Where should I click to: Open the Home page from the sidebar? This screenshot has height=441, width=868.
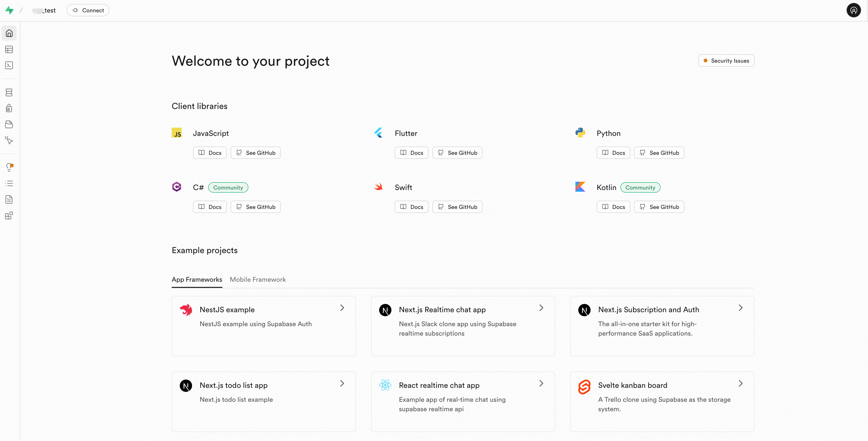[9, 33]
